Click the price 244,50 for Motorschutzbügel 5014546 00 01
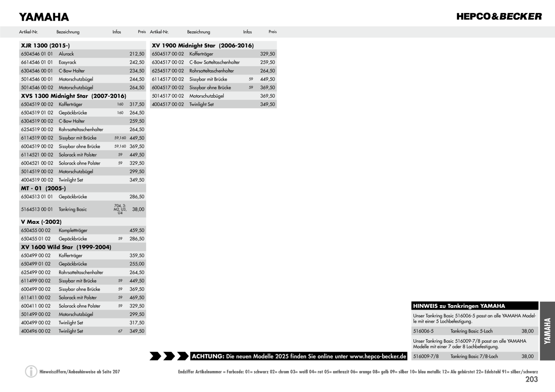Viewport: 555px width, 392px height. click(x=137, y=79)
